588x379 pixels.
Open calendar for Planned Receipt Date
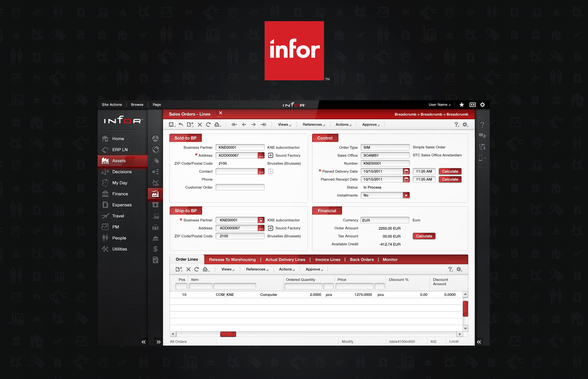tap(406, 179)
